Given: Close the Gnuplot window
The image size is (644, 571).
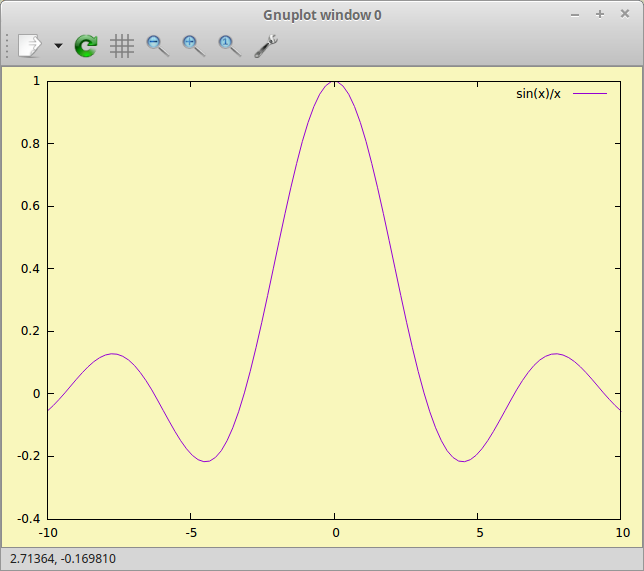Looking at the screenshot, I should pyautogui.click(x=625, y=14).
